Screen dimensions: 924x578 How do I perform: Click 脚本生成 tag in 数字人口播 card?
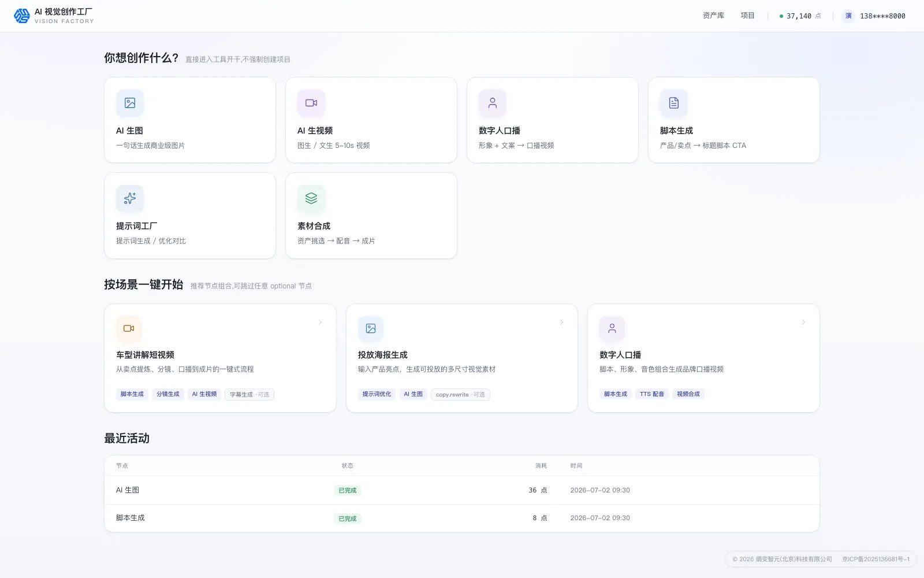[x=616, y=394]
